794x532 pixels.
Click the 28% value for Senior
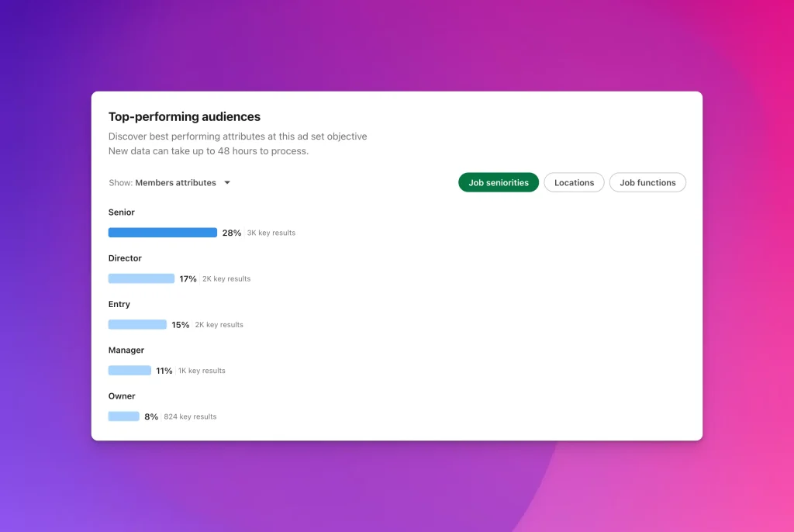[231, 233]
